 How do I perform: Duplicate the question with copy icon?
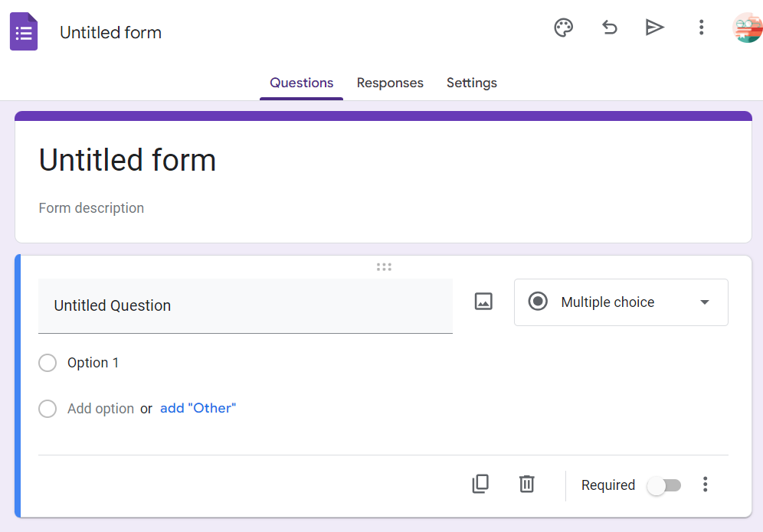[x=480, y=484]
